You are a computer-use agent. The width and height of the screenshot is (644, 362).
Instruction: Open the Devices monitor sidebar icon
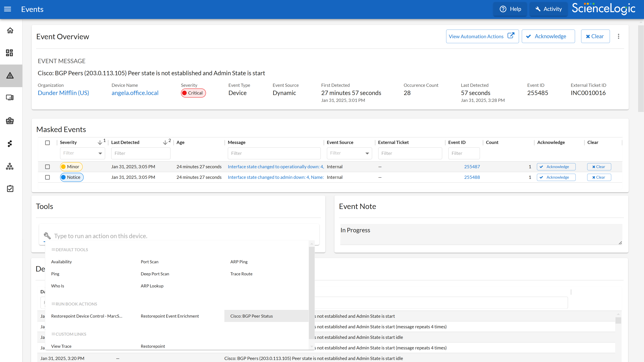point(10,97)
